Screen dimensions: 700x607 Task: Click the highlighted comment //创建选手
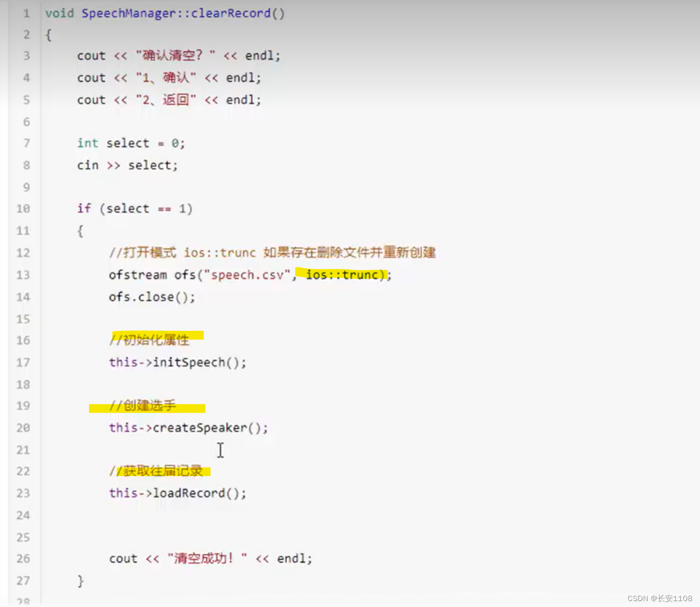(x=143, y=405)
